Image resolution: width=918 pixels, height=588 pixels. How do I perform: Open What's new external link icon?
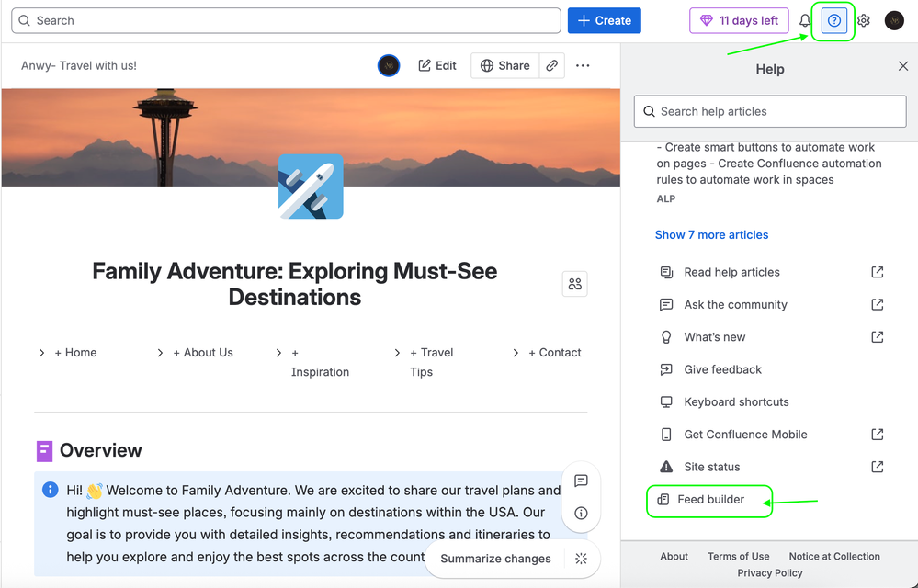pyautogui.click(x=877, y=337)
